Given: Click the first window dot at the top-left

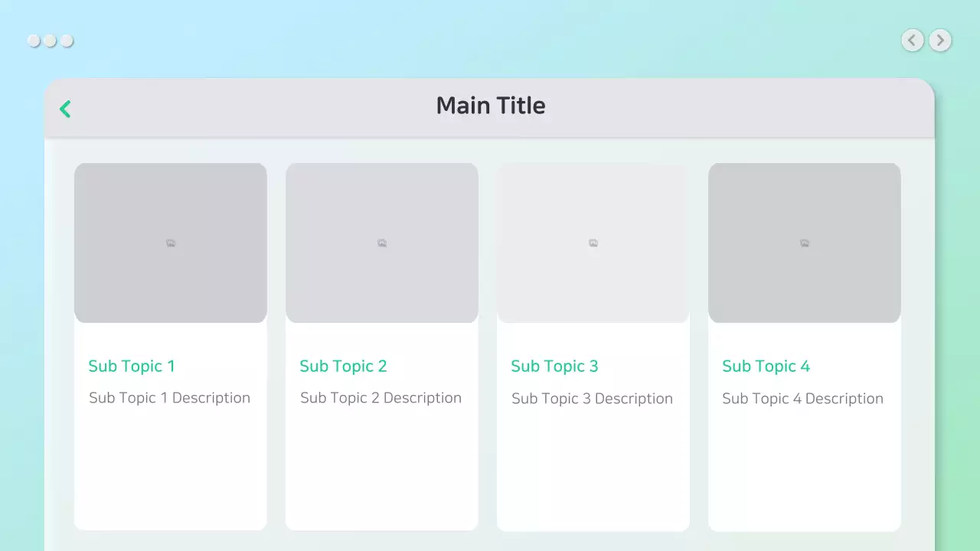Looking at the screenshot, I should coord(34,40).
